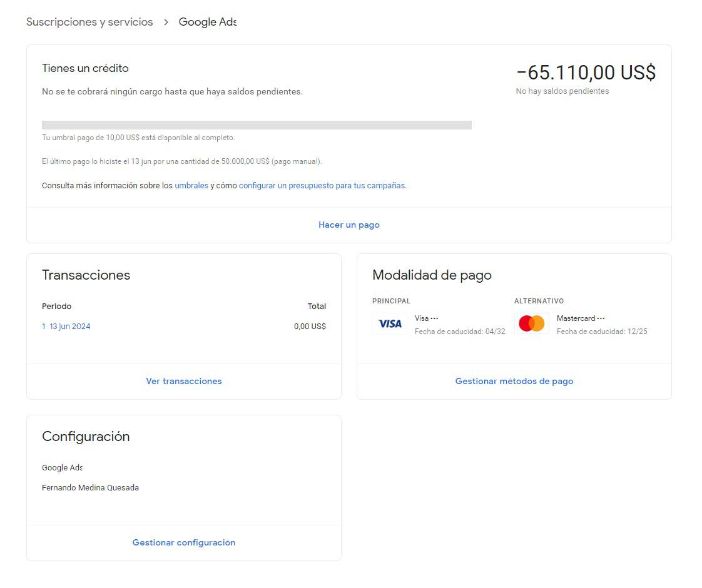The width and height of the screenshot is (702, 588).
Task: Click the Mastercard logo icon
Action: [532, 323]
